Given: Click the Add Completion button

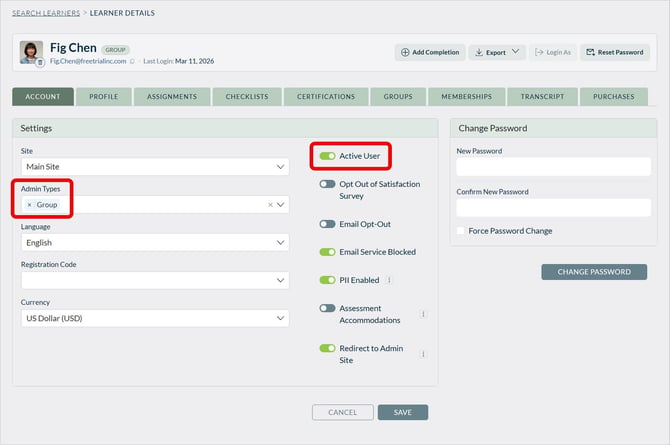Looking at the screenshot, I should coord(430,52).
